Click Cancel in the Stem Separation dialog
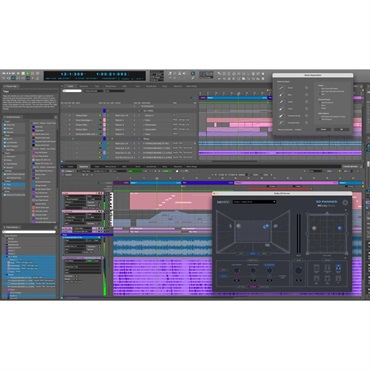This screenshot has width=370, height=370. coord(323,129)
